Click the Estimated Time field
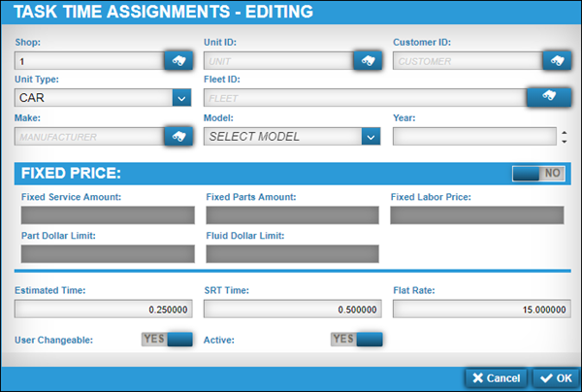The image size is (582, 392). (x=104, y=309)
